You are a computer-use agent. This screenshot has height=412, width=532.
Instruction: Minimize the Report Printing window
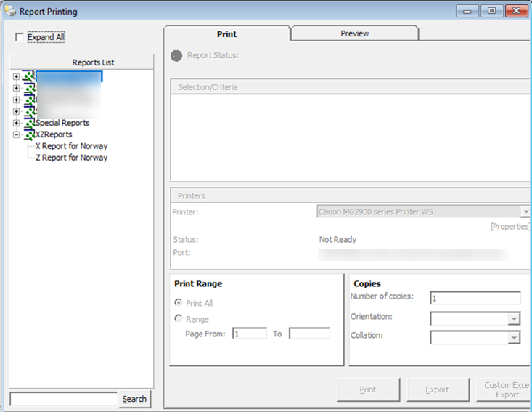pos(467,11)
